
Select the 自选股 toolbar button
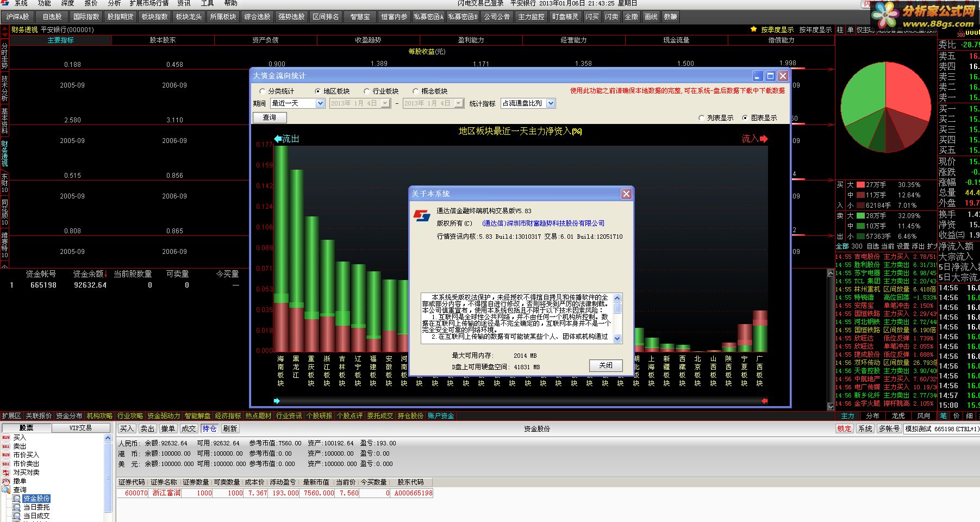pyautogui.click(x=52, y=17)
